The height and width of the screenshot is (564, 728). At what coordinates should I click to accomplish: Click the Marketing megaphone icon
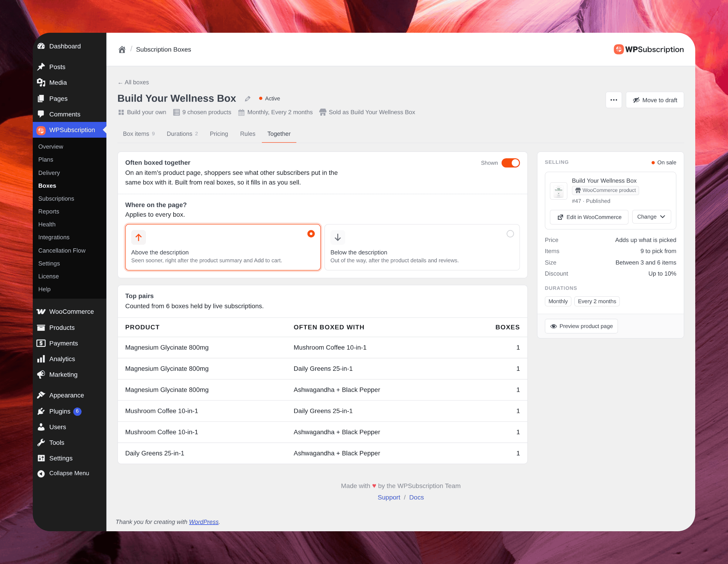tap(41, 374)
